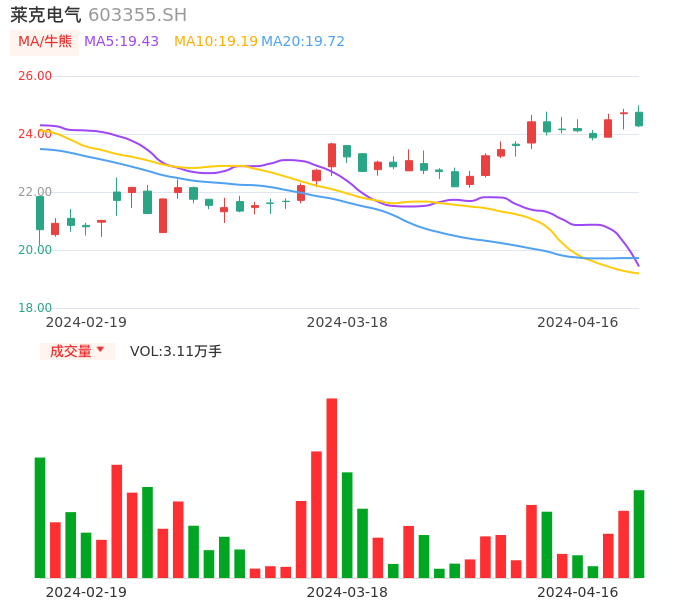Toggle the purple MA5:19.43 legend

(x=121, y=42)
